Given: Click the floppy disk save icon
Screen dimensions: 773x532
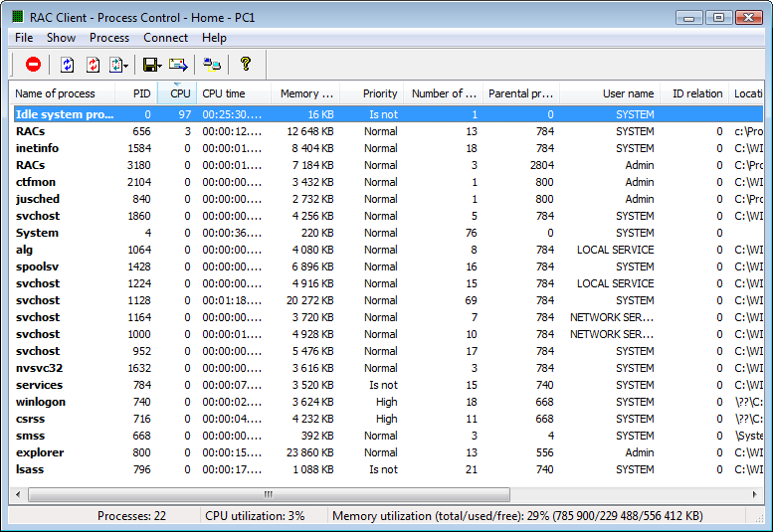Looking at the screenshot, I should tap(150, 65).
